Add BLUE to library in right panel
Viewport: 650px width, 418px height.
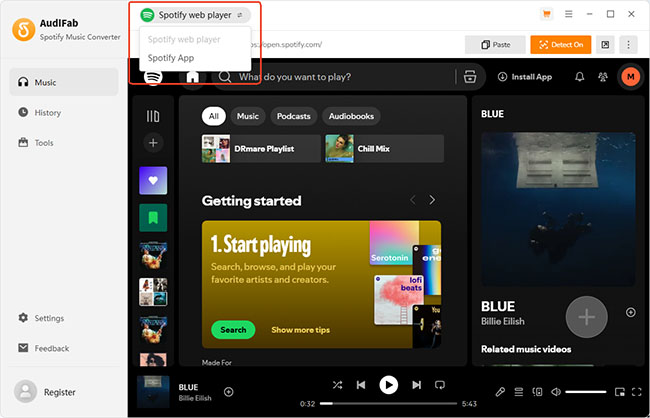631,312
